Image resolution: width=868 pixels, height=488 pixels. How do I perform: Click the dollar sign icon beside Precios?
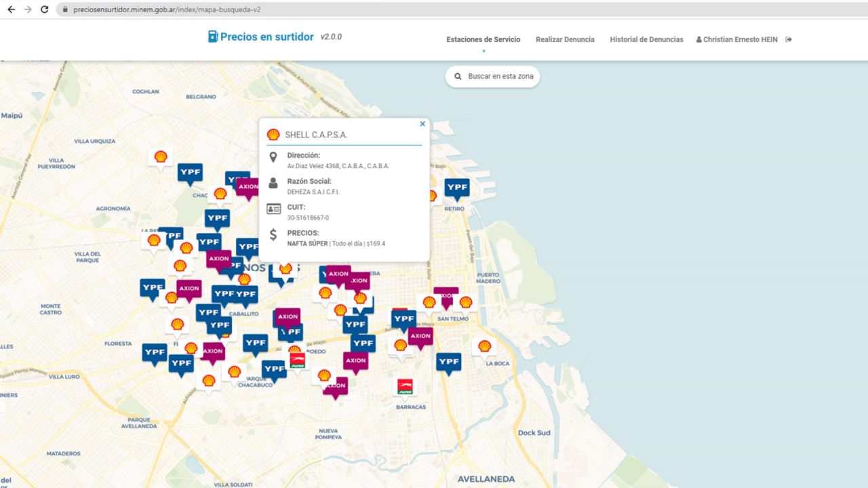tap(273, 235)
